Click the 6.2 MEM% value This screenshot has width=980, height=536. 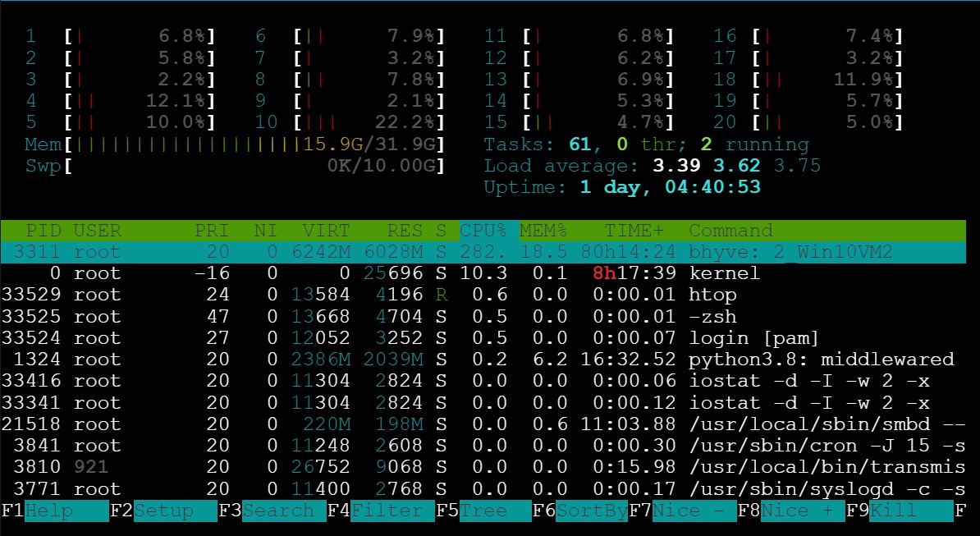click(x=549, y=360)
